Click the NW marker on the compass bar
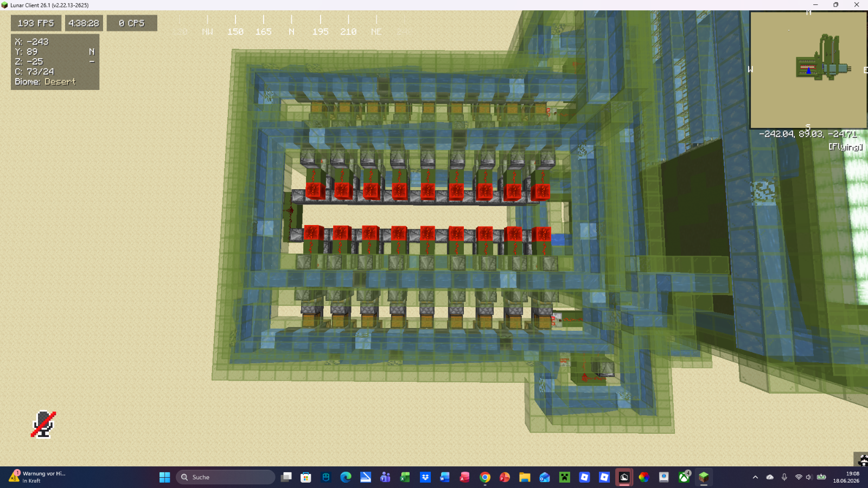 pyautogui.click(x=207, y=32)
